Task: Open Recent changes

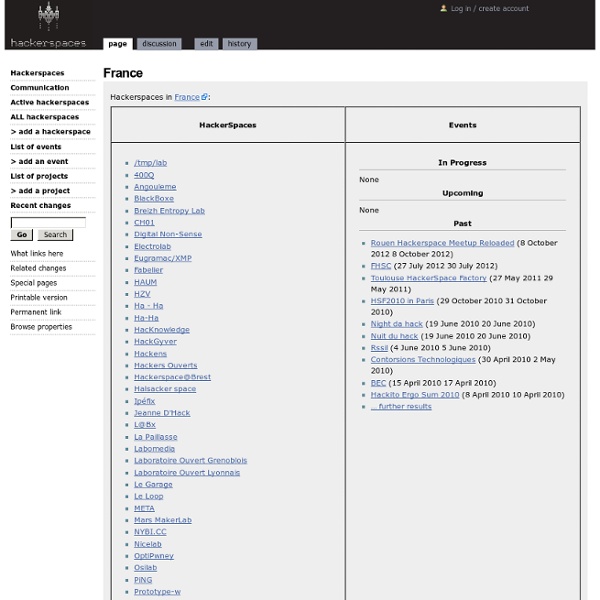Action: [41, 205]
